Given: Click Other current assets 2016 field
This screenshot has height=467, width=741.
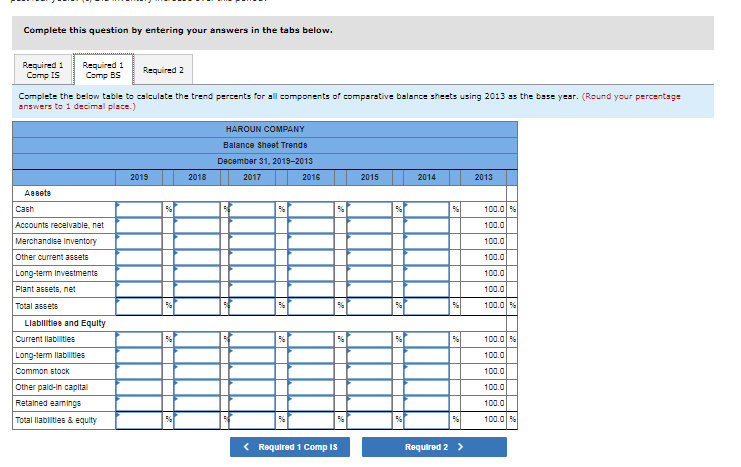Looking at the screenshot, I should click(x=311, y=258).
